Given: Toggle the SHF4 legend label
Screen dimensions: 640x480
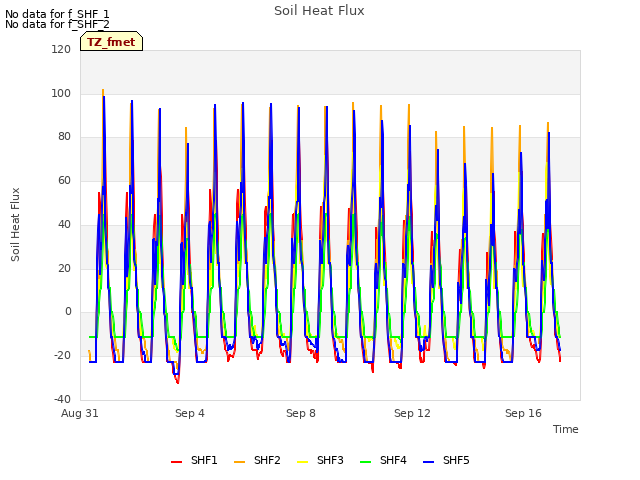Looking at the screenshot, I should click(x=393, y=460).
